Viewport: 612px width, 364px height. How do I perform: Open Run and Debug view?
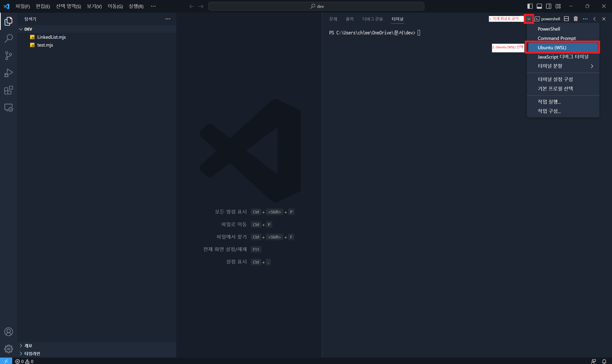9,73
